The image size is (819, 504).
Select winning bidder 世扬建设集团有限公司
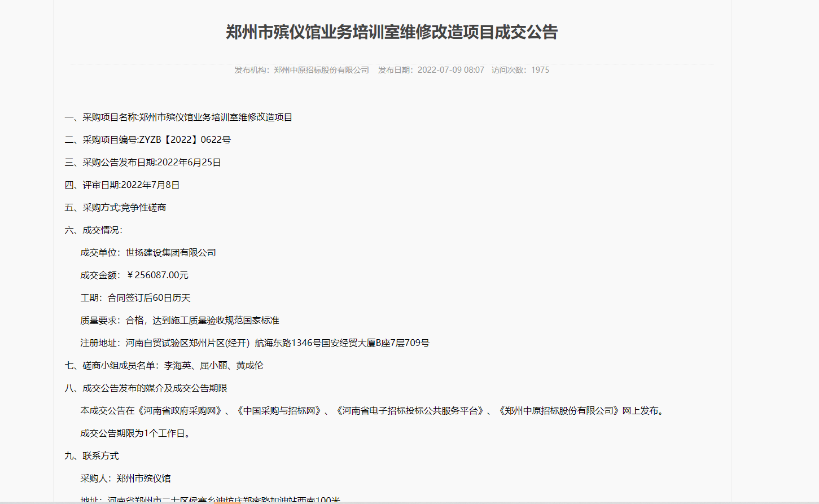[170, 252]
